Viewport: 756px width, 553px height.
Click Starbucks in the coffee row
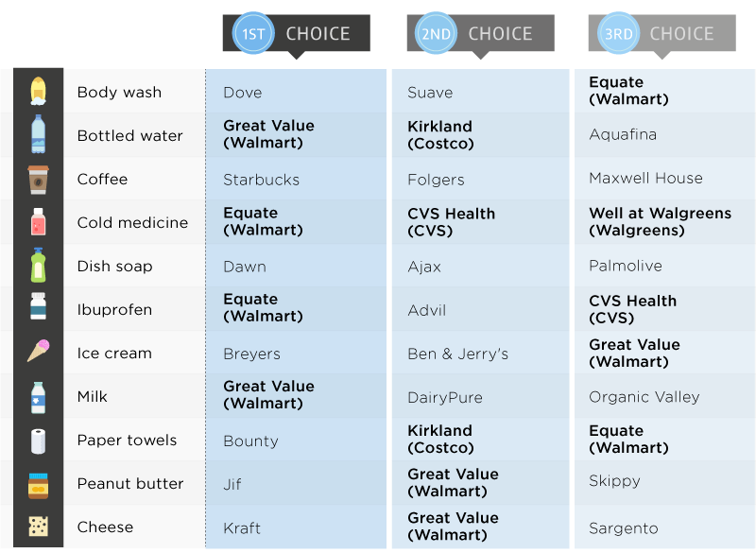point(261,180)
